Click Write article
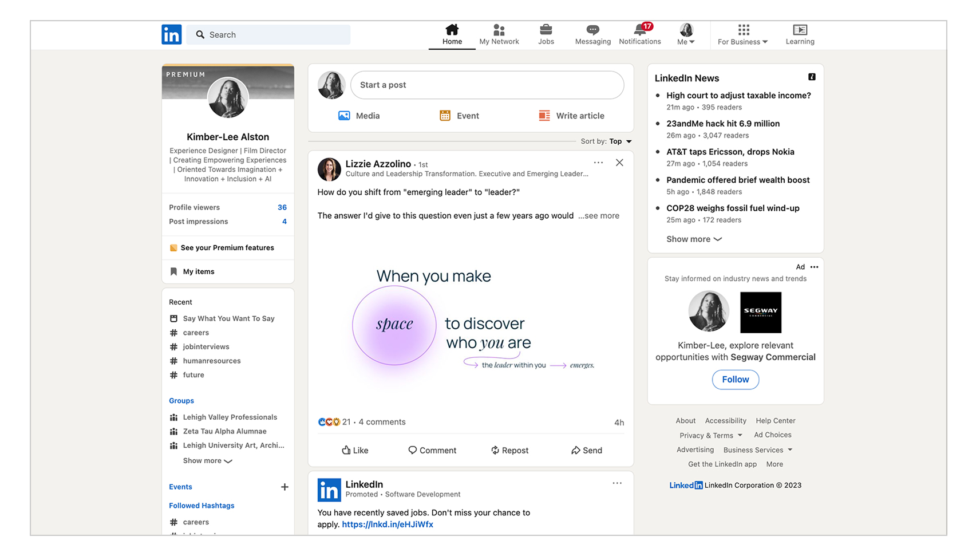This screenshot has width=980, height=560. [571, 116]
